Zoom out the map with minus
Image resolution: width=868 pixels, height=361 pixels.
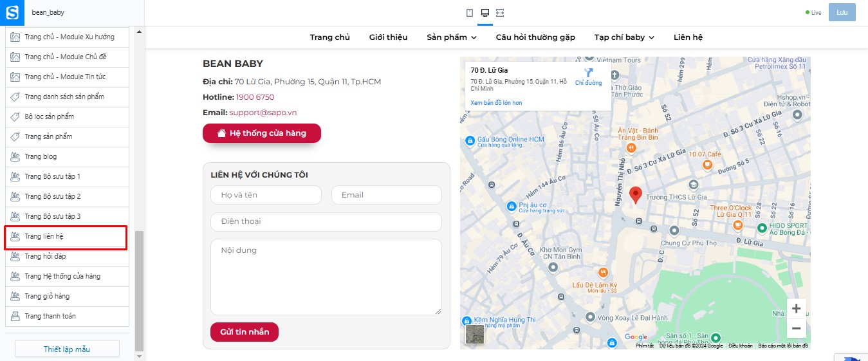796,328
